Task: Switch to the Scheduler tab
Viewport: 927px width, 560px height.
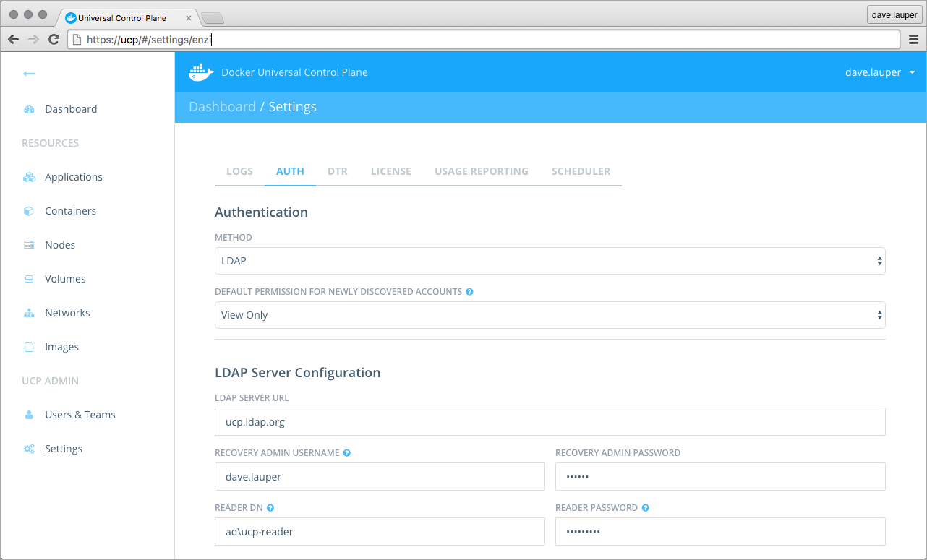Action: click(x=581, y=172)
